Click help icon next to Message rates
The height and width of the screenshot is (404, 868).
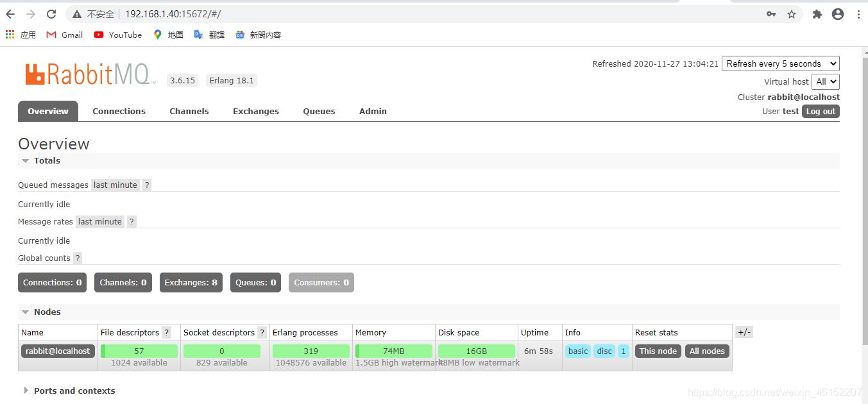point(132,221)
